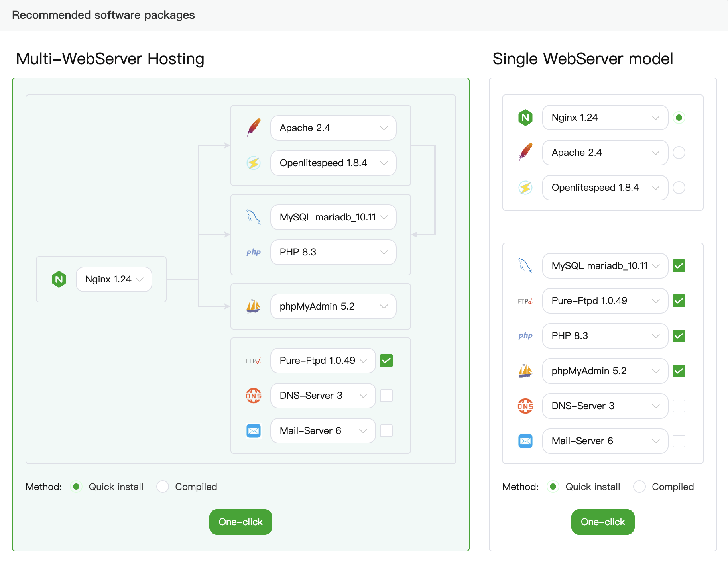Click the MySQL dolphin icon

pyautogui.click(x=254, y=217)
